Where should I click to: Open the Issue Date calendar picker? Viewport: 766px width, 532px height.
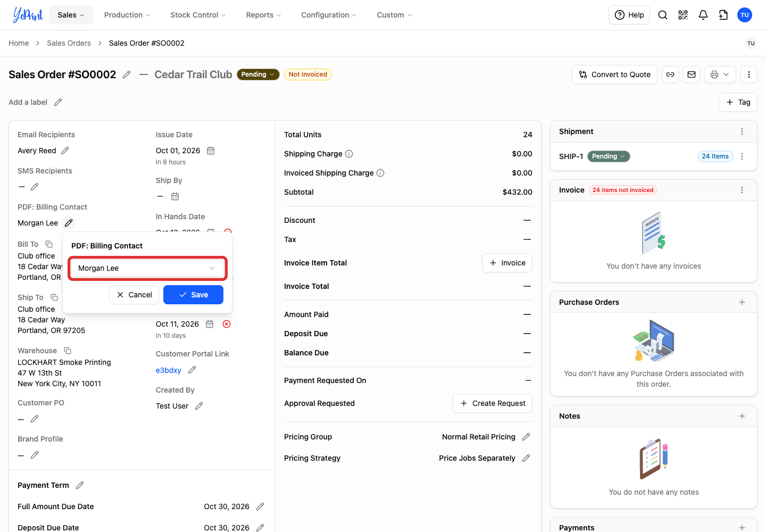(211, 151)
